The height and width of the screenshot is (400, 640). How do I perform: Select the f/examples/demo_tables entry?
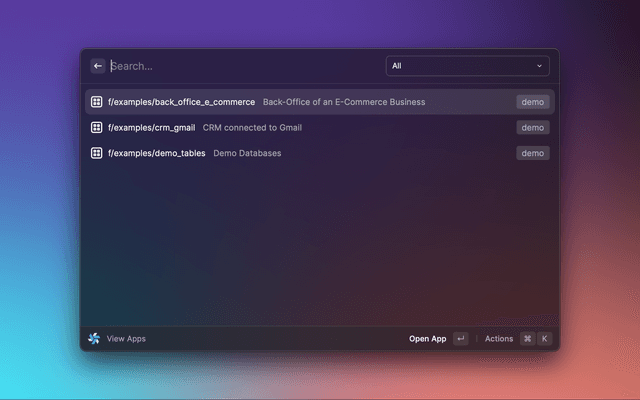156,153
